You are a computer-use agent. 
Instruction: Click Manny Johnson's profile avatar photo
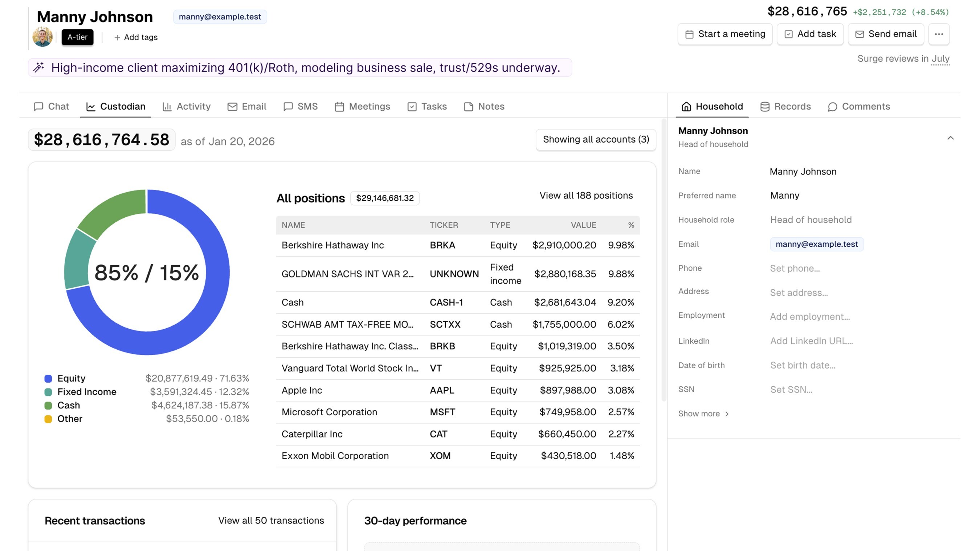coord(42,37)
